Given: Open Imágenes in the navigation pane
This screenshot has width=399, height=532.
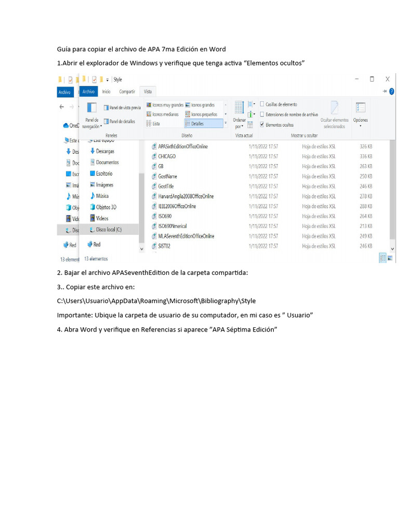Looking at the screenshot, I should [x=102, y=184].
